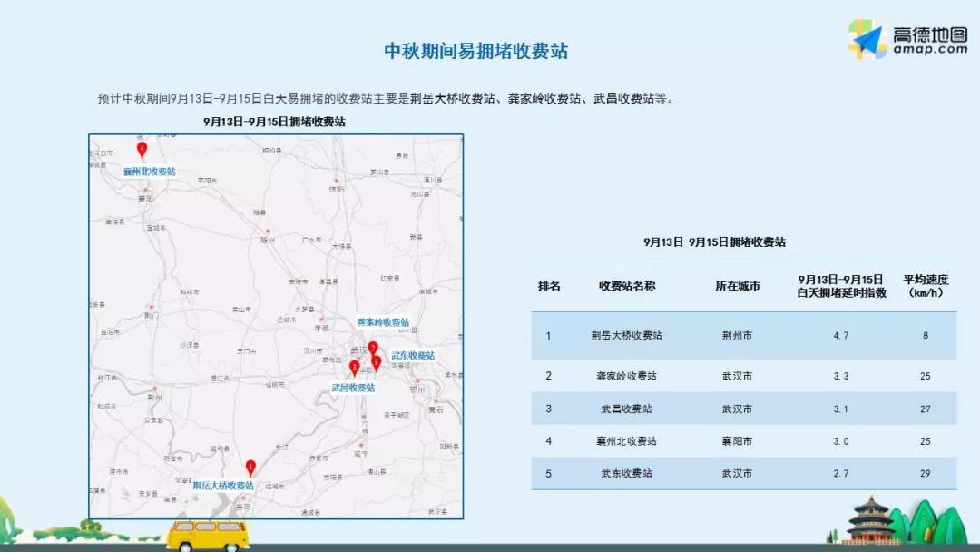Click the 武东收费站 map label
The width and height of the screenshot is (980, 552).
coord(413,355)
